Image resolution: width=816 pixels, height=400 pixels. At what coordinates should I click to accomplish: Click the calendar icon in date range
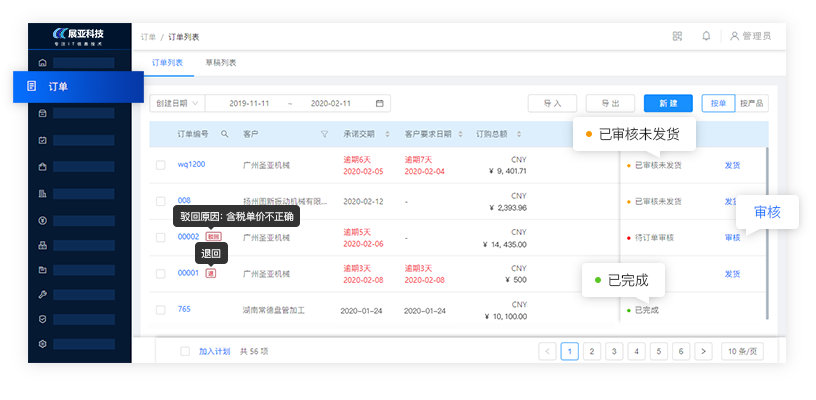pos(380,103)
